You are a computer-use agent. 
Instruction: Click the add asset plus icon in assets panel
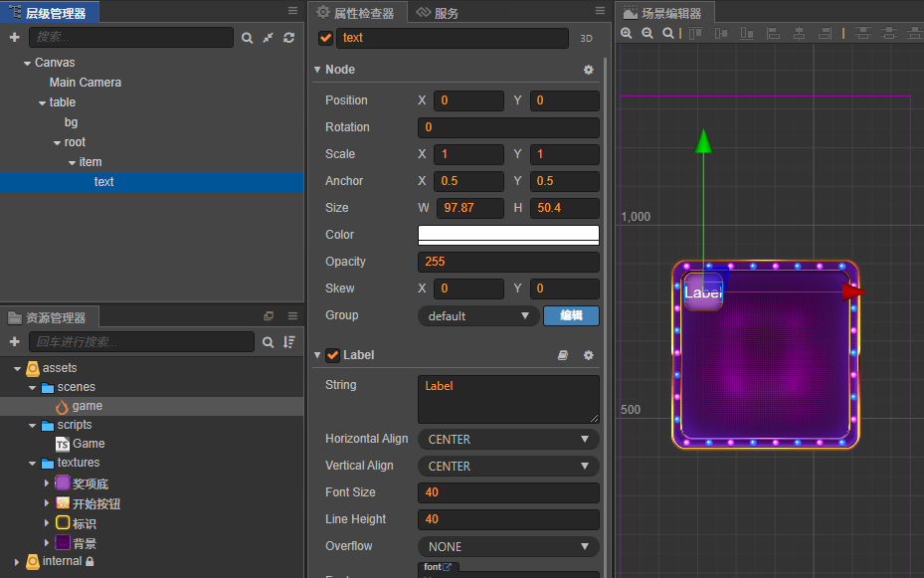[x=15, y=342]
